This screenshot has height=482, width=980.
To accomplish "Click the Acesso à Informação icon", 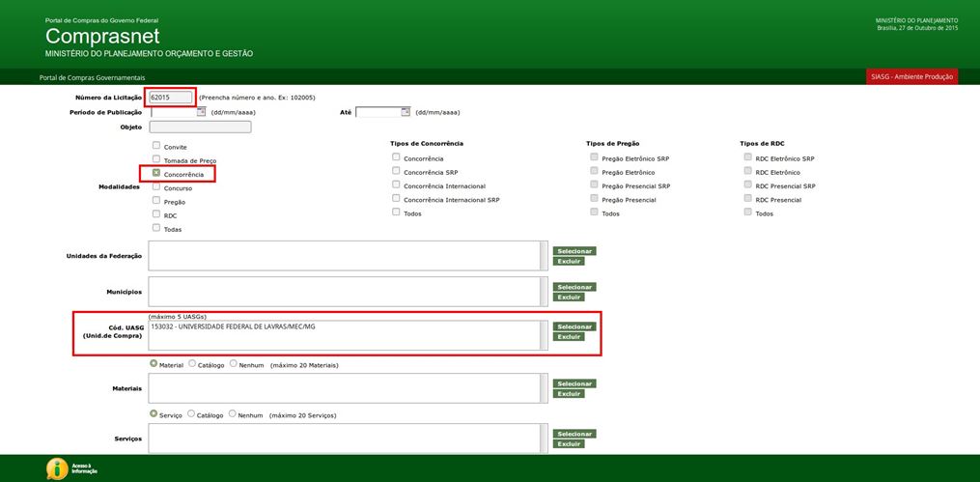I will tap(58, 468).
